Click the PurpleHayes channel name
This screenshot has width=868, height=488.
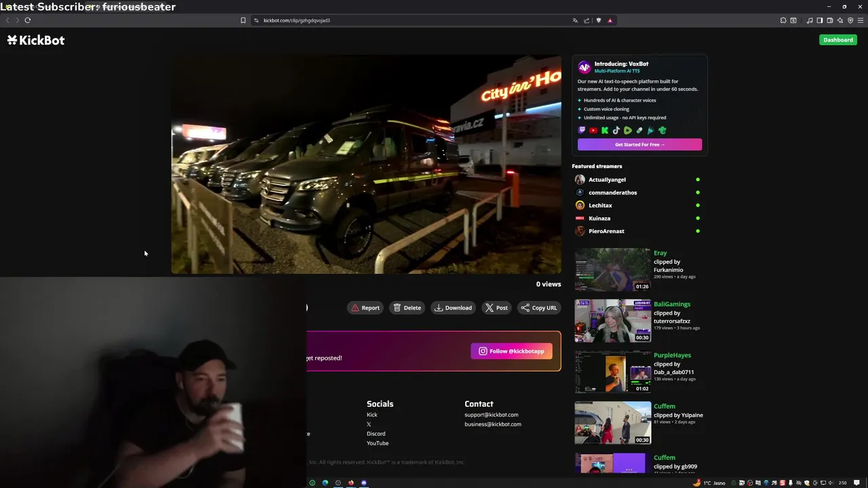pyautogui.click(x=672, y=355)
